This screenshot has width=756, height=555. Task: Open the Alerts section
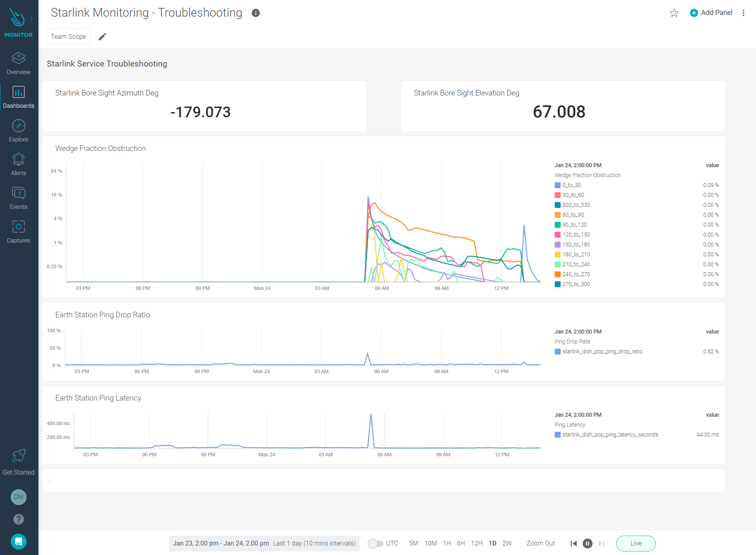[19, 164]
